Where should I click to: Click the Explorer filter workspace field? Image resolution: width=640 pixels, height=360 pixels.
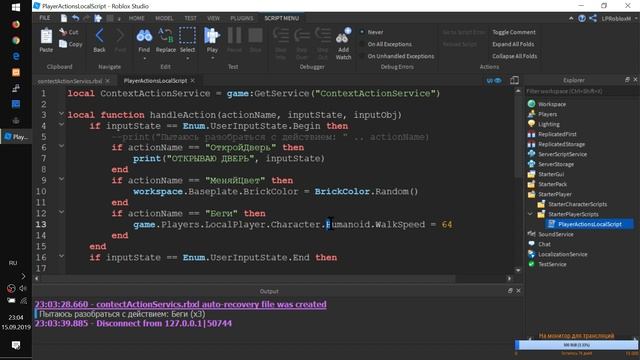pos(581,91)
